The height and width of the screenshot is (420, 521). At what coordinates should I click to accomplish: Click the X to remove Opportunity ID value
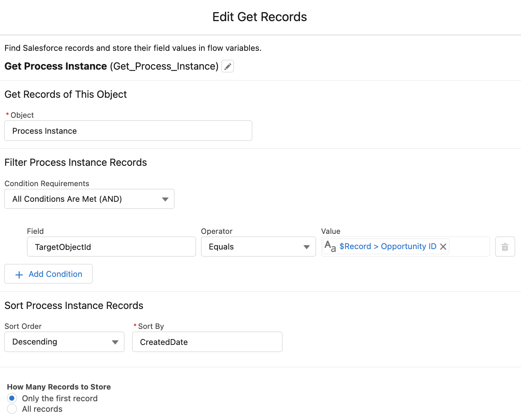coord(443,246)
